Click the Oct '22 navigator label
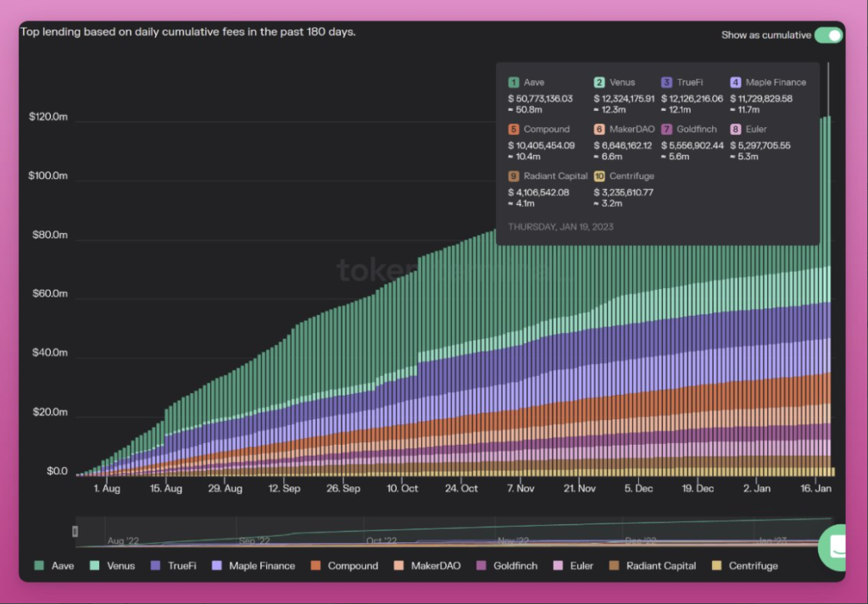 click(381, 541)
